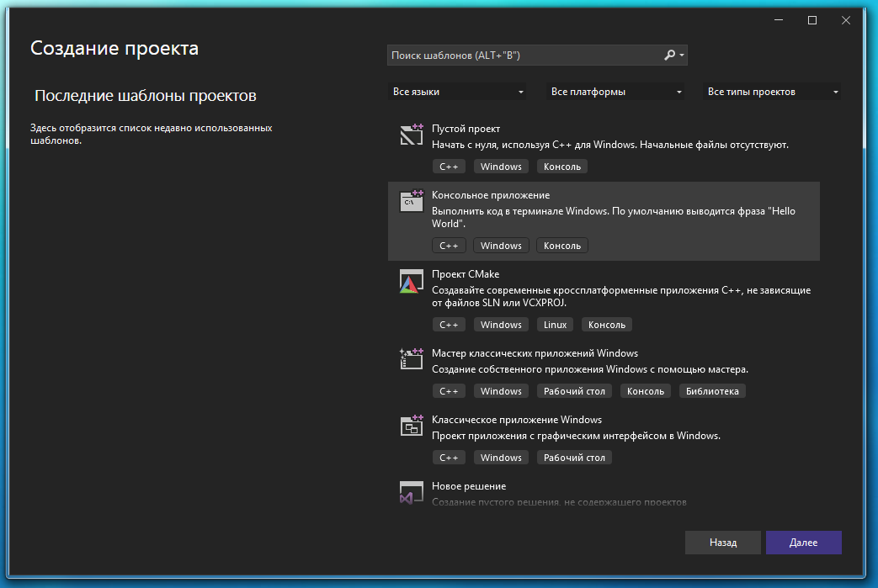The image size is (878, 588).
Task: Maximize the Создание проекта window
Action: (x=812, y=21)
